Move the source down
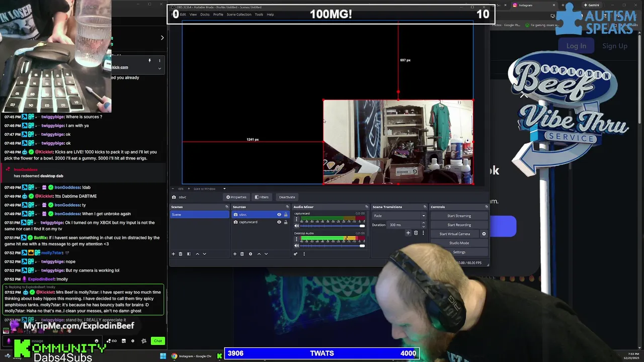644x362 pixels. point(266,254)
